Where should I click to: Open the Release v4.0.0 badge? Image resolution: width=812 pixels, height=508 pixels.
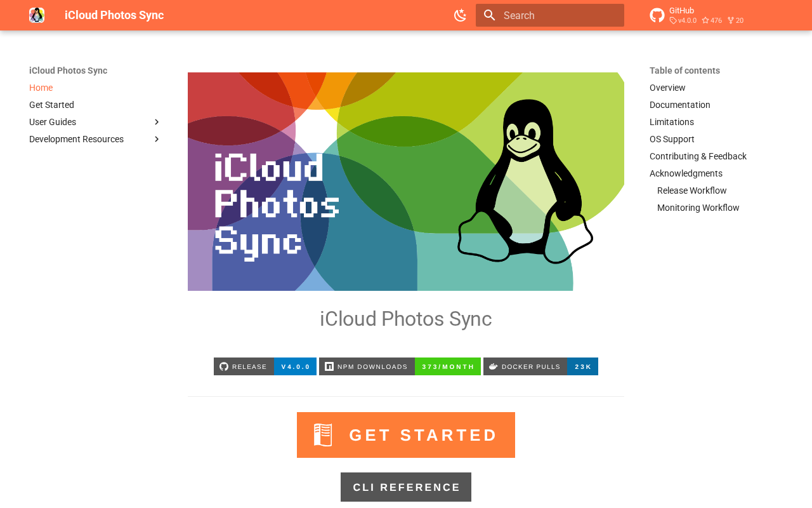point(265,366)
